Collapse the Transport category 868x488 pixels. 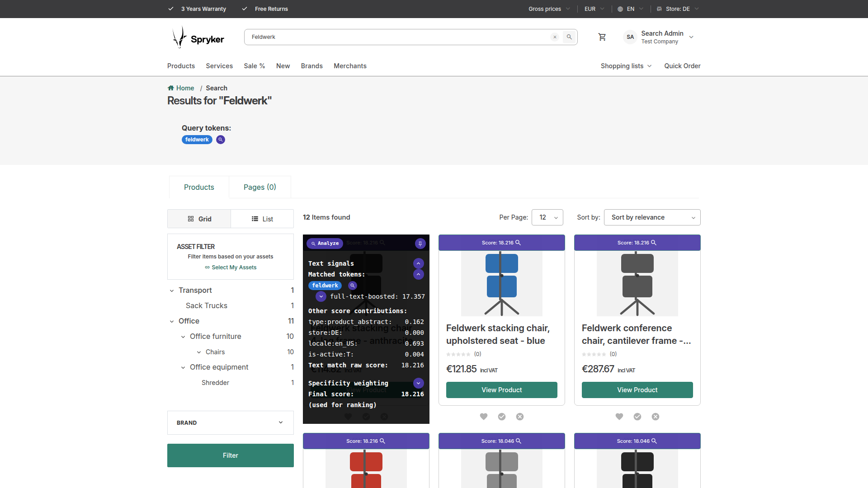click(x=172, y=291)
